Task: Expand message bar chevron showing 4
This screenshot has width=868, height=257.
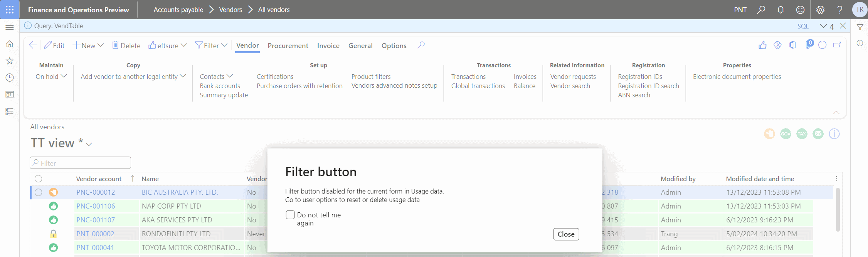Action: click(823, 26)
